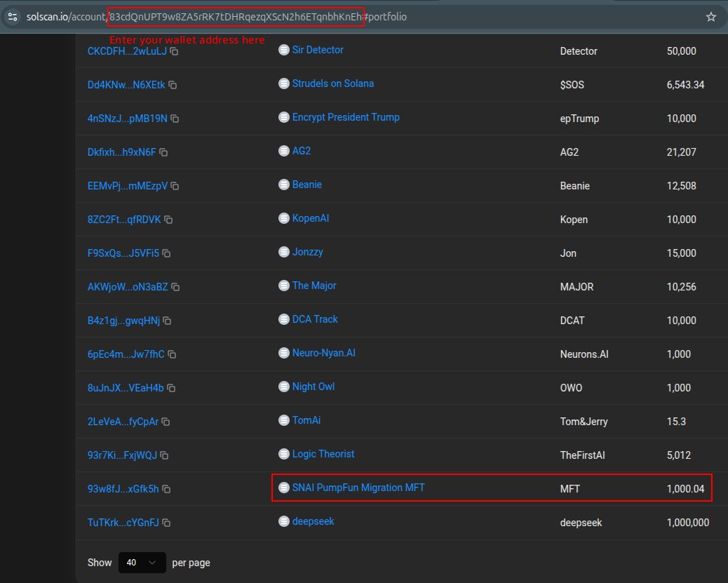Image resolution: width=728 pixels, height=583 pixels.
Task: Select the TheFirstAI symbol cell
Action: 582,455
